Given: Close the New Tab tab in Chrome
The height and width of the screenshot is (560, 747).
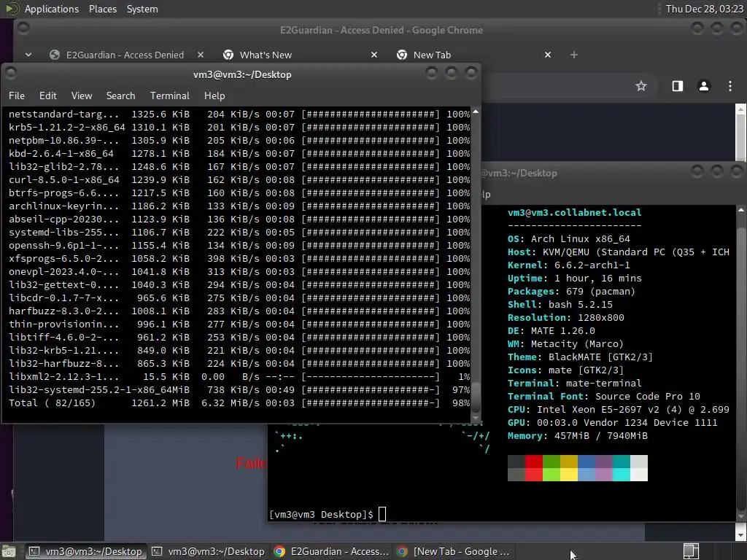Looking at the screenshot, I should [548, 55].
